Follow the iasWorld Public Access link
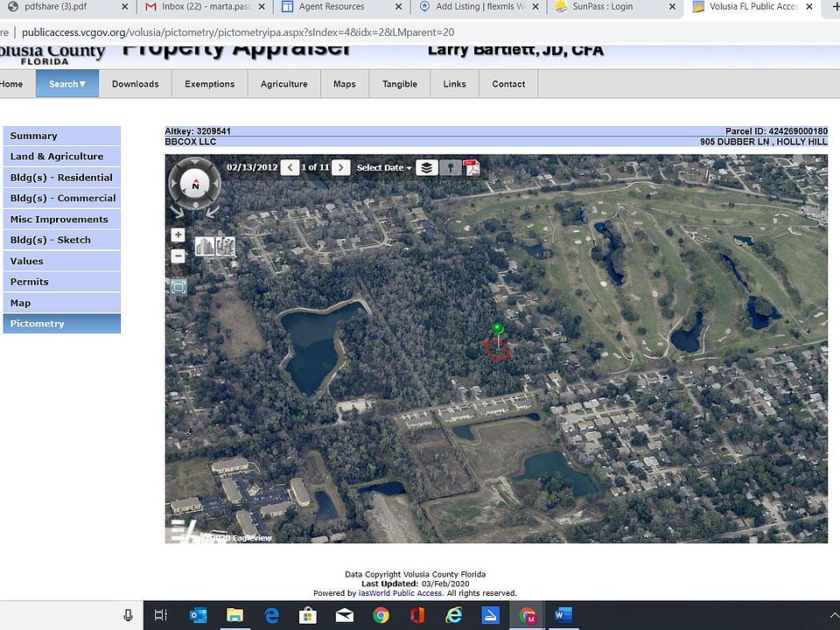This screenshot has width=840, height=630. 400,593
